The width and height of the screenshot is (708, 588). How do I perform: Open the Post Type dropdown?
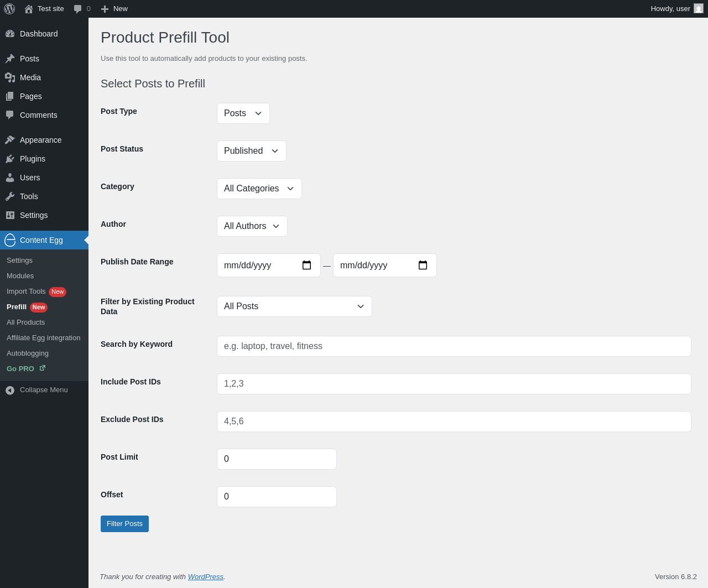coord(243,113)
